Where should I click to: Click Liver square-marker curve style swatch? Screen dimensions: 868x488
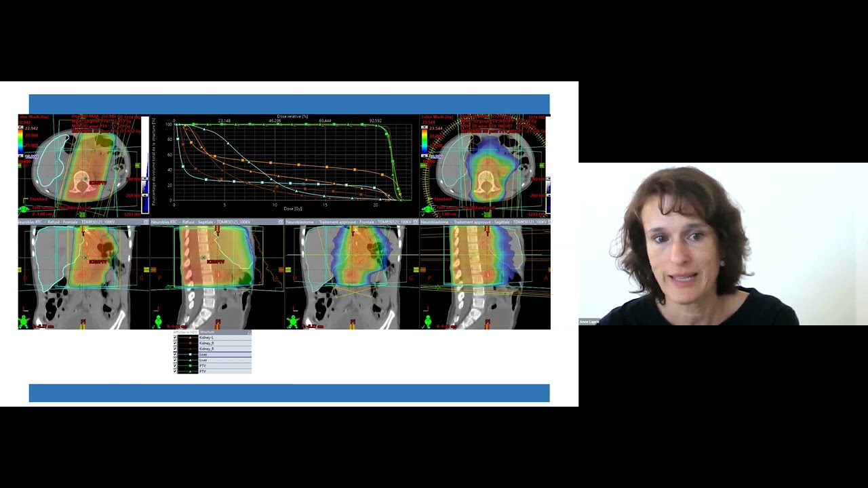pyautogui.click(x=188, y=354)
